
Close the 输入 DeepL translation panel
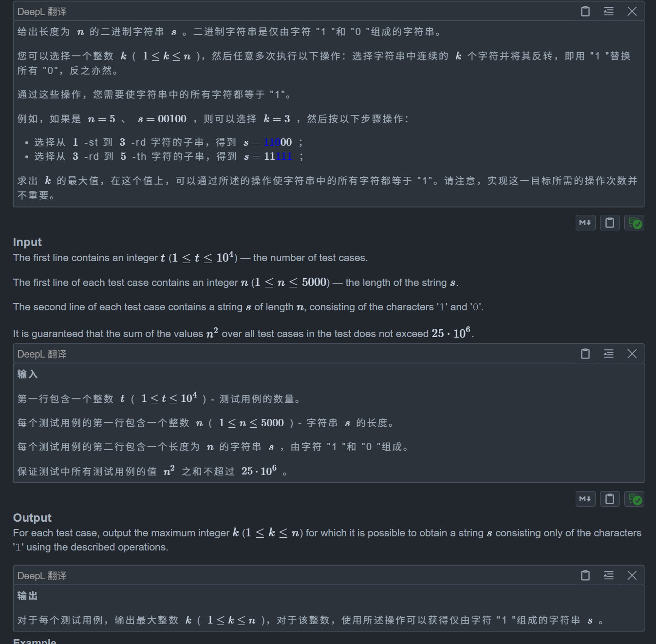click(x=632, y=354)
